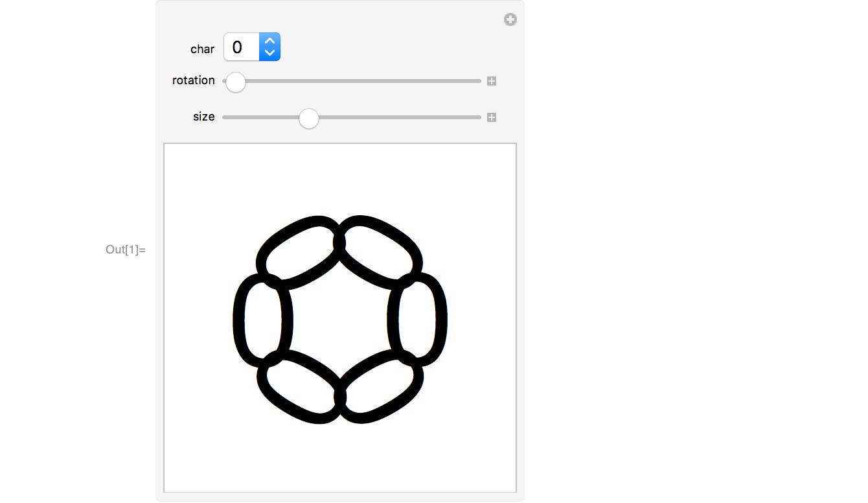The height and width of the screenshot is (503, 868).
Task: Select the Out[1]= cell label
Action: click(126, 250)
